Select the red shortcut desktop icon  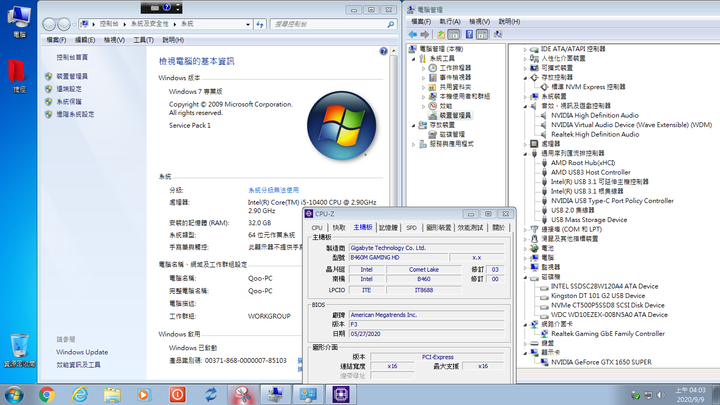coord(18,76)
